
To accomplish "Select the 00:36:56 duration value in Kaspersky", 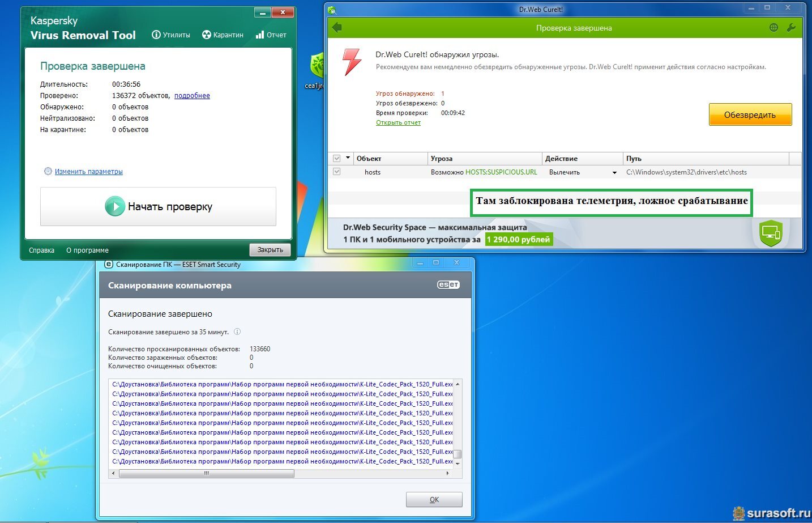I will pyautogui.click(x=126, y=84).
